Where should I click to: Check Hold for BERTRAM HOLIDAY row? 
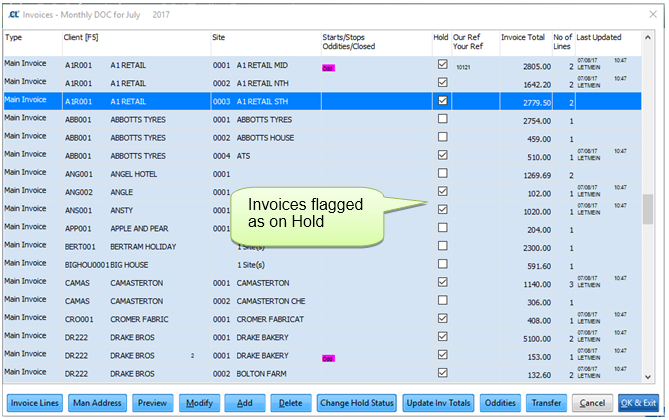point(442,245)
